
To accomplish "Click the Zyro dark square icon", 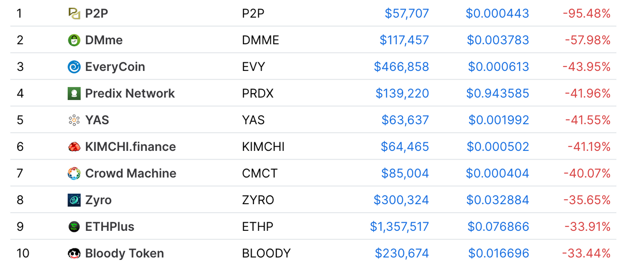I will click(74, 200).
